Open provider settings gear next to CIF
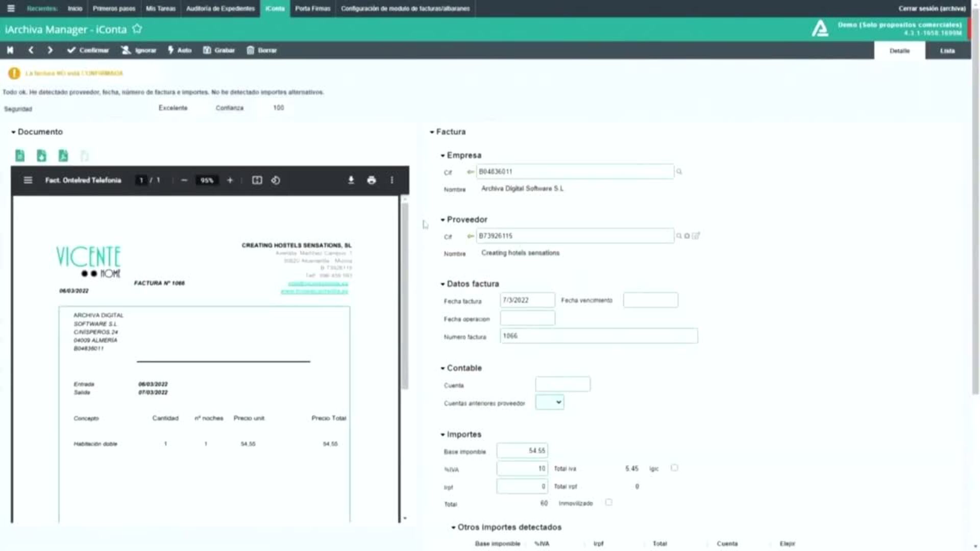The height and width of the screenshot is (551, 980). [x=687, y=236]
